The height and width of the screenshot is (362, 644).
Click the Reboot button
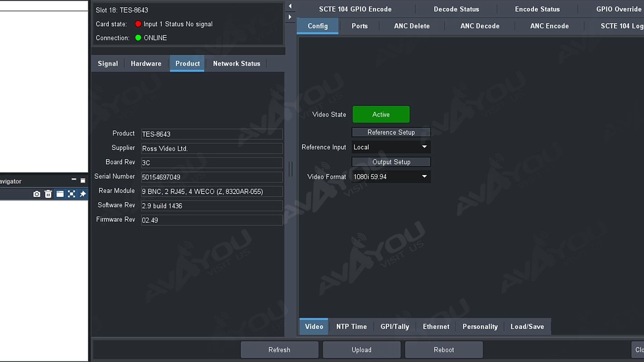coord(444,350)
